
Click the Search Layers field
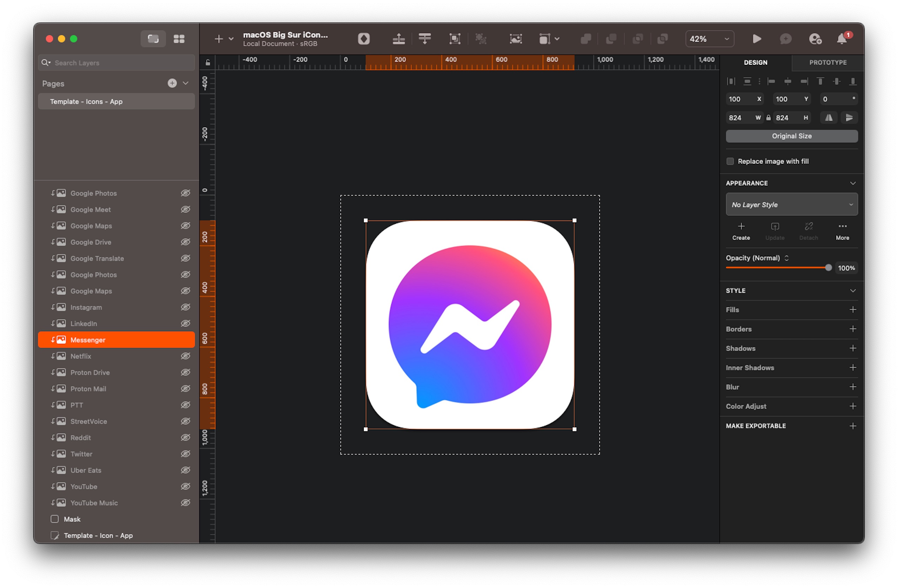116,63
